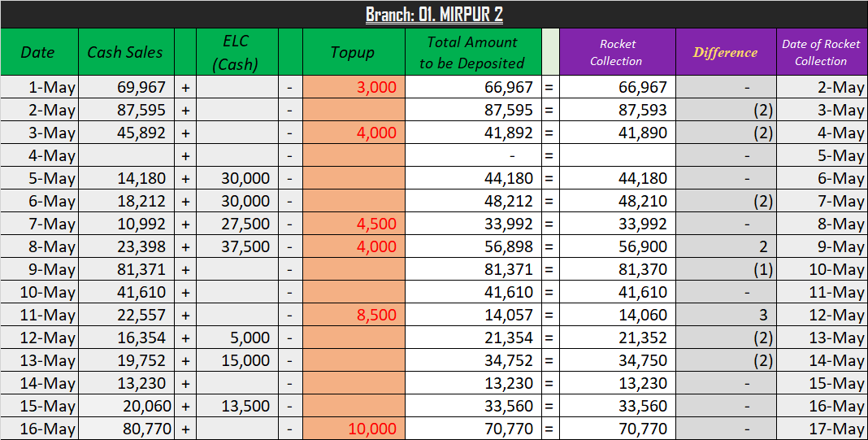Select the 10,000 topup cell
The height and width of the screenshot is (440, 868).
click(x=354, y=429)
